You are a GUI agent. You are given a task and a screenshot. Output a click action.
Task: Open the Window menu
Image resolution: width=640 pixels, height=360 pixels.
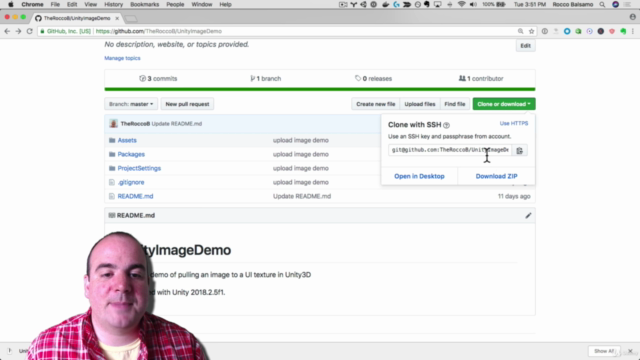202,4
